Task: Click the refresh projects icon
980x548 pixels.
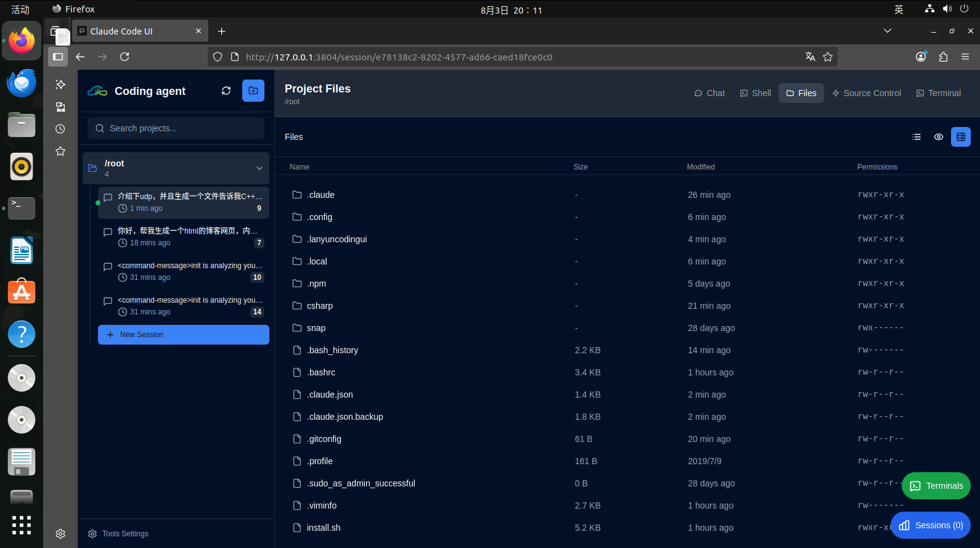Action: point(226,91)
